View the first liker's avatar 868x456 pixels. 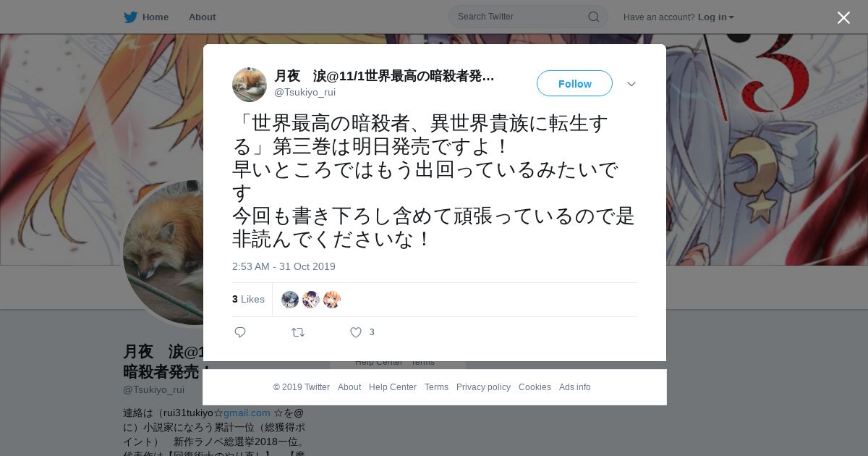pos(290,300)
